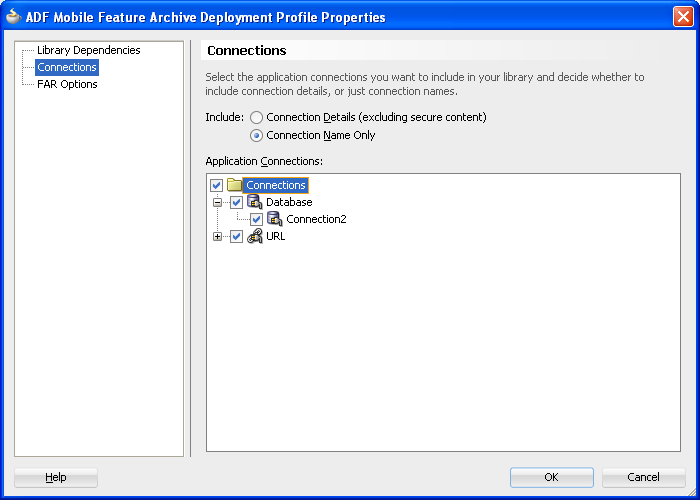Image resolution: width=700 pixels, height=500 pixels.
Task: Click the Database node icon
Action: coord(254,202)
